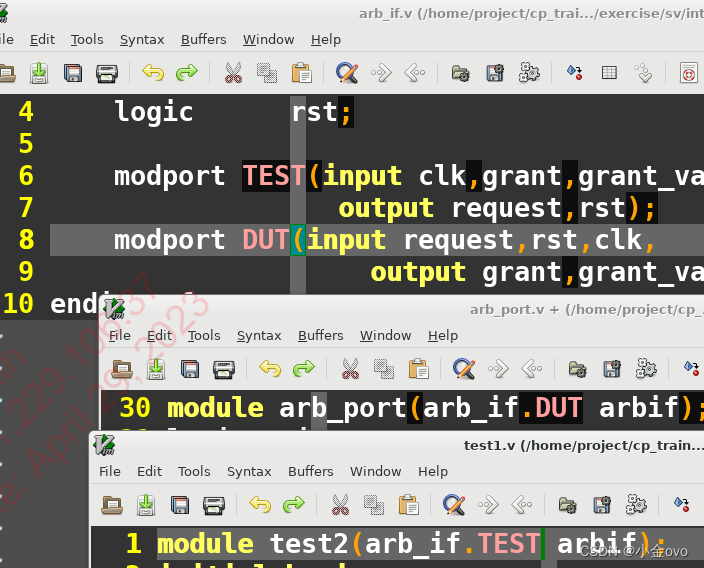Click Make icon in arb_if.v toolbar
The image size is (704, 568).
point(575,72)
